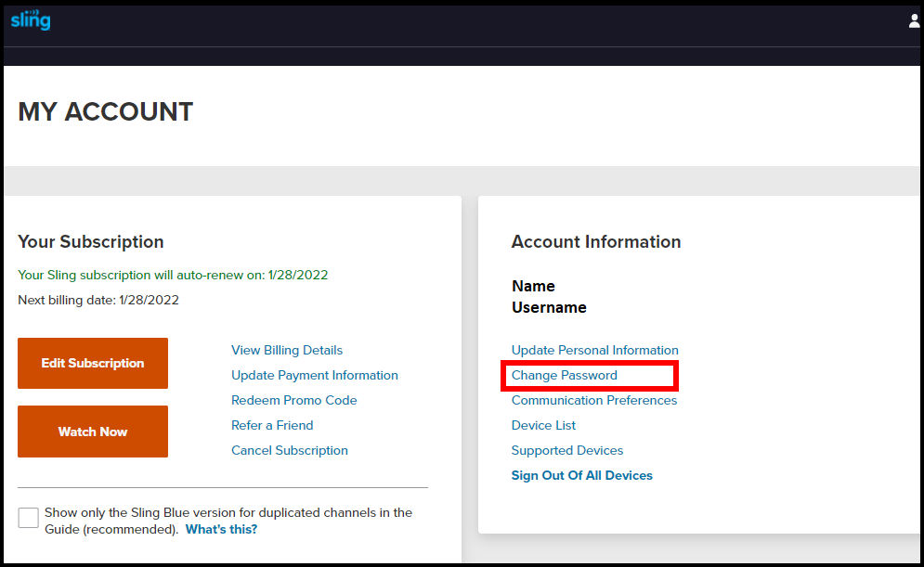Open the user profile icon
Viewport: 924px width, 567px height.
pos(914,21)
